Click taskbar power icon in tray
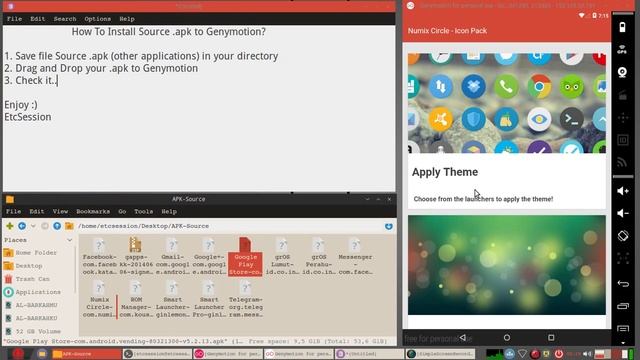 558,354
